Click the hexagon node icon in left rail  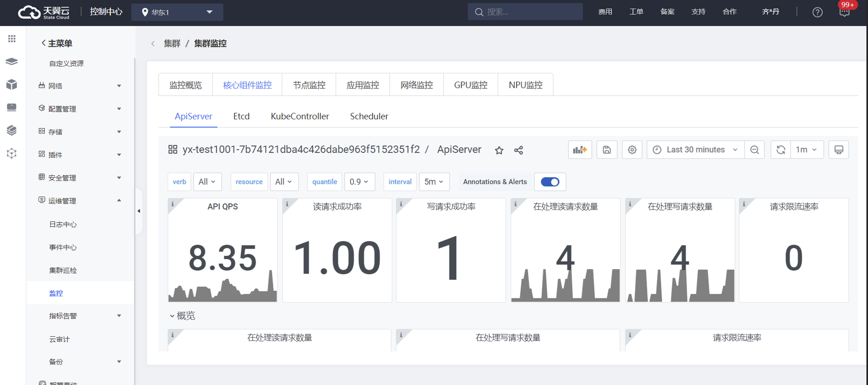pos(12,153)
